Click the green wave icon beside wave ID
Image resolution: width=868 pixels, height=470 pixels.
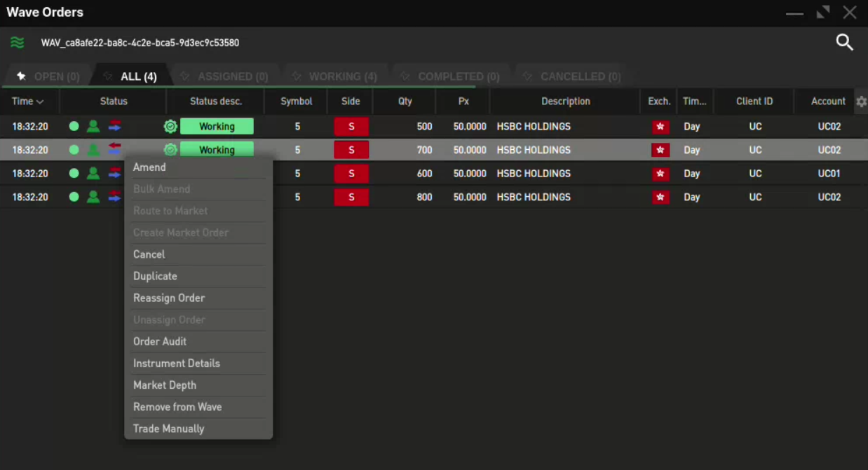18,43
